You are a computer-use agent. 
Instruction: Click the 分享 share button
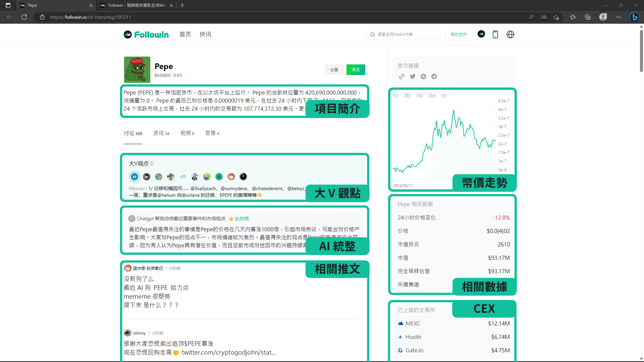click(334, 70)
